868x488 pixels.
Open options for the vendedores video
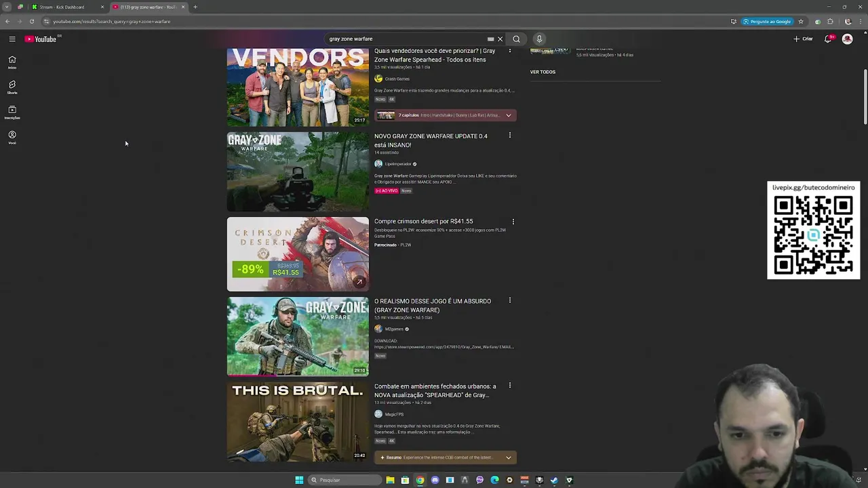pos(510,50)
